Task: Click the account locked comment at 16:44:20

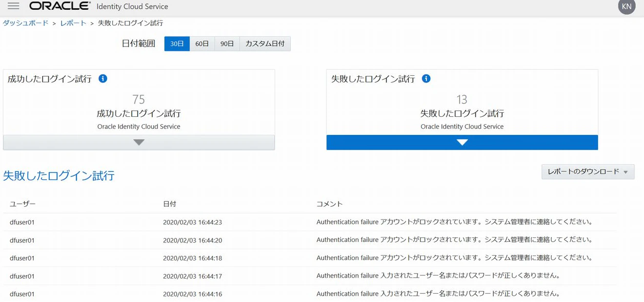Action: [455, 240]
